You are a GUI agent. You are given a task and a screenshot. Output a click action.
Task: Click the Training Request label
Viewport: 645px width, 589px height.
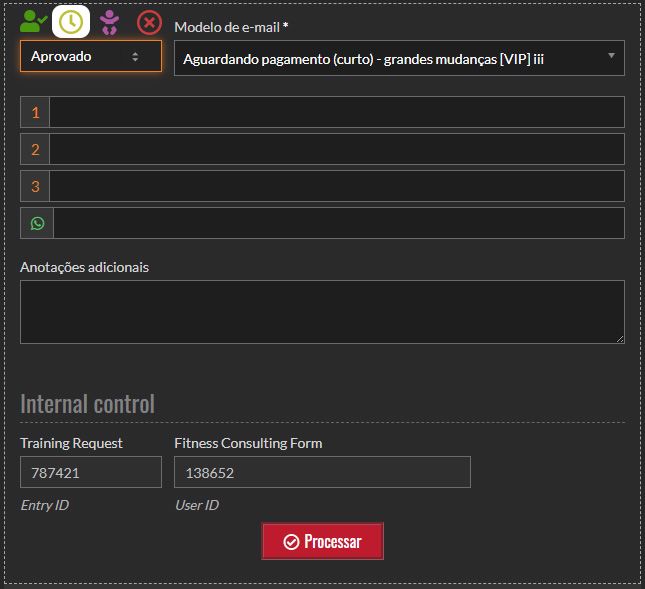[x=71, y=443]
